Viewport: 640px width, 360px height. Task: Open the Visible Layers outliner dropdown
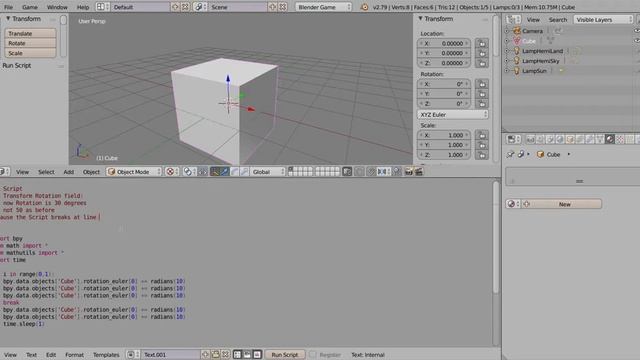[x=603, y=20]
